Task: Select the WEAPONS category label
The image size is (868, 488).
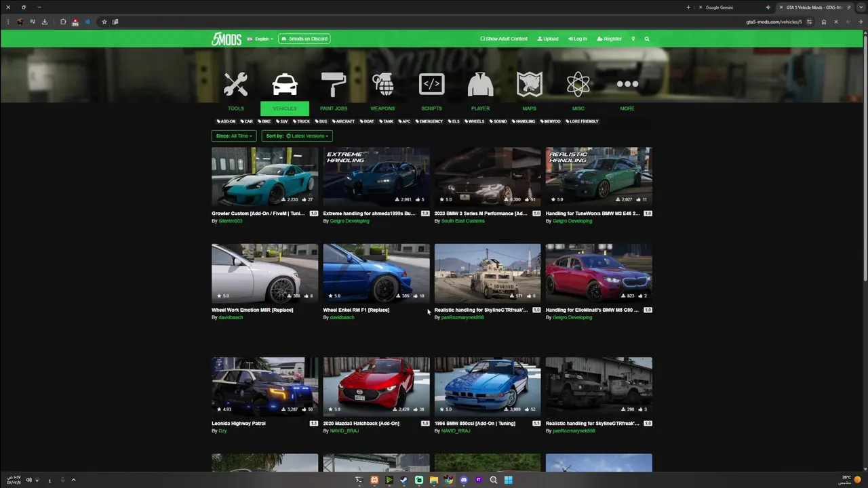Action: pos(382,108)
